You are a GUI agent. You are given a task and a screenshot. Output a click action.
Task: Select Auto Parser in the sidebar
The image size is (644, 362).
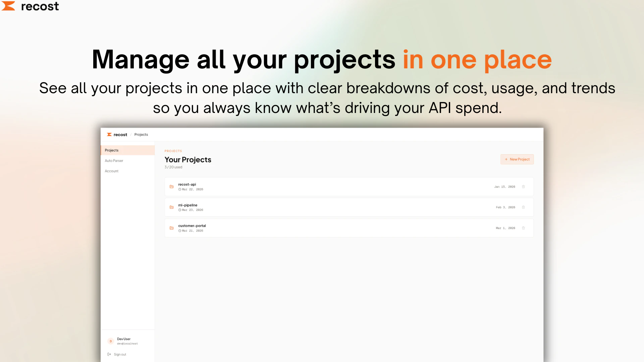(114, 161)
